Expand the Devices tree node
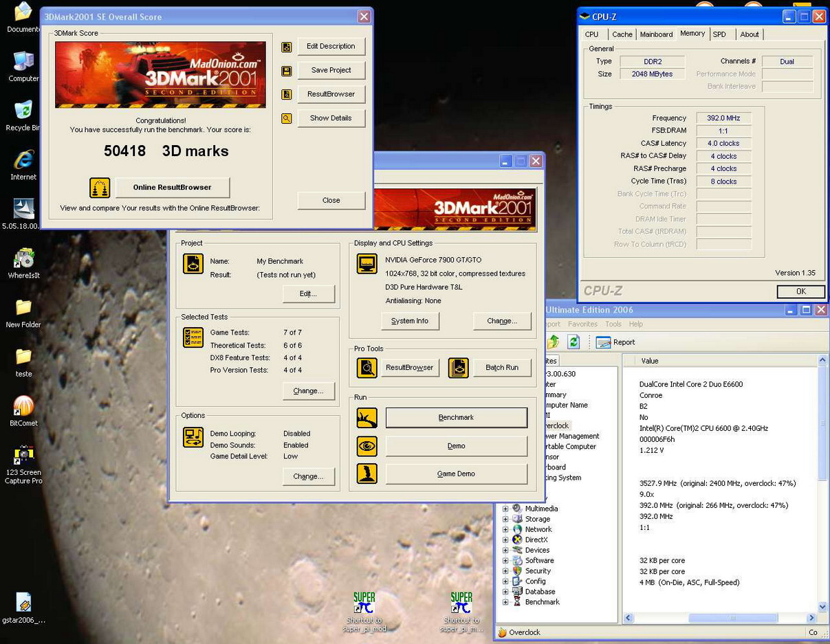This screenshot has height=644, width=830. point(505,551)
